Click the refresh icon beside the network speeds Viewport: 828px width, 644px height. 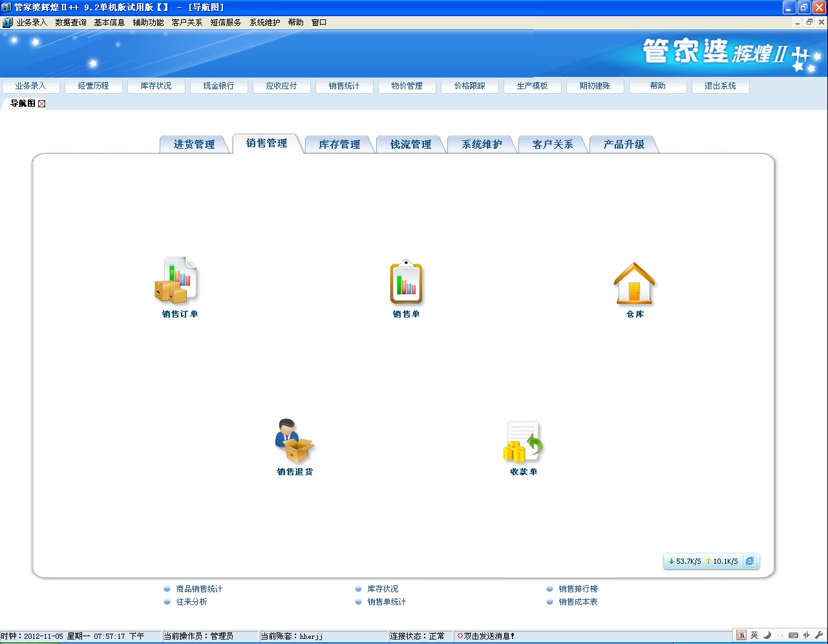tap(750, 561)
